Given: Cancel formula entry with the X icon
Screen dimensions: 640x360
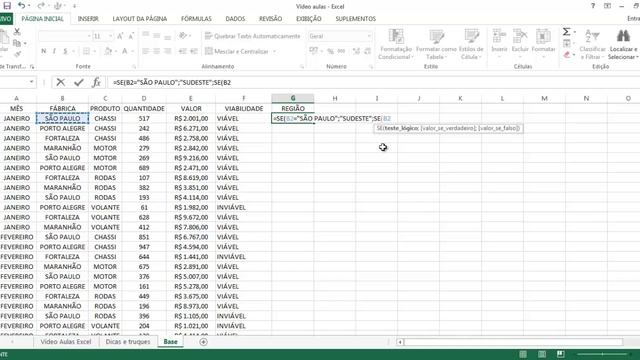Looking at the screenshot, I should (60, 82).
